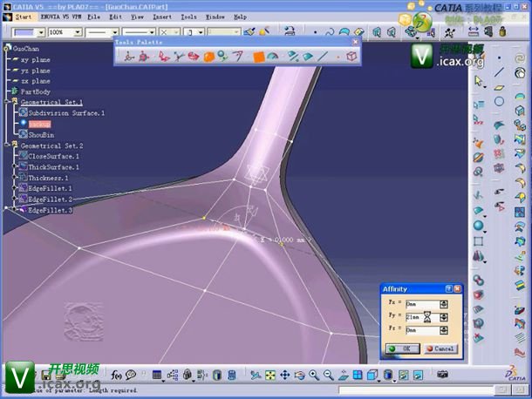
Task: Select Subdivision Surface.1 in the tree
Action: coord(66,113)
